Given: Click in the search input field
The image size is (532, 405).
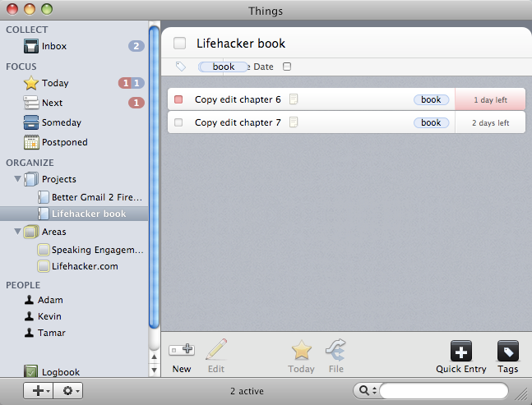Looking at the screenshot, I should 444,390.
